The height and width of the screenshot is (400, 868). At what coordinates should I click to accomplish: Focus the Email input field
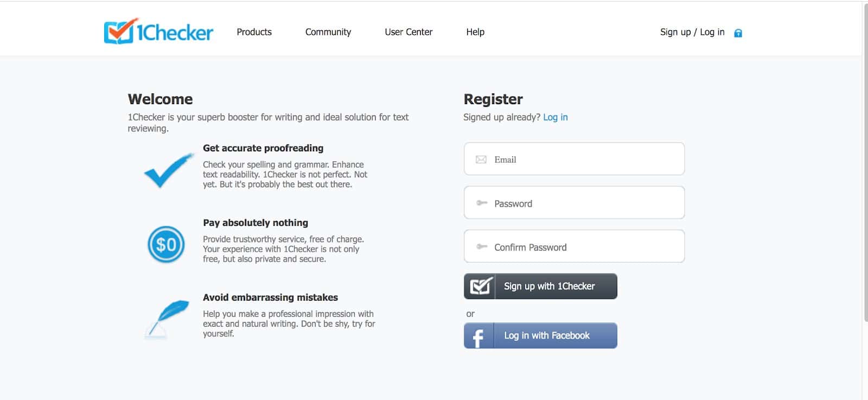click(574, 159)
